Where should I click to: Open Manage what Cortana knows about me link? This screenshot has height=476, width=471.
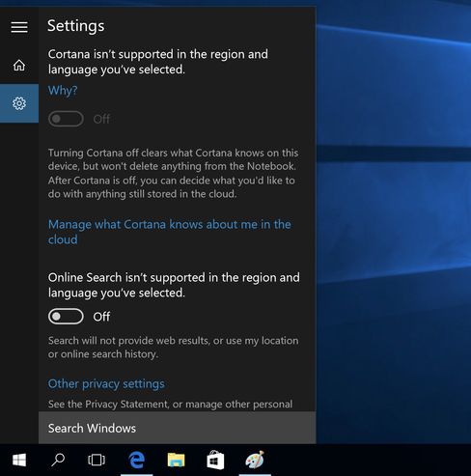coord(170,232)
